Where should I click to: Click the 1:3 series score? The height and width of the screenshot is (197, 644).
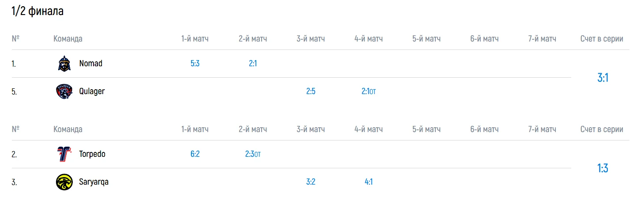point(603,168)
